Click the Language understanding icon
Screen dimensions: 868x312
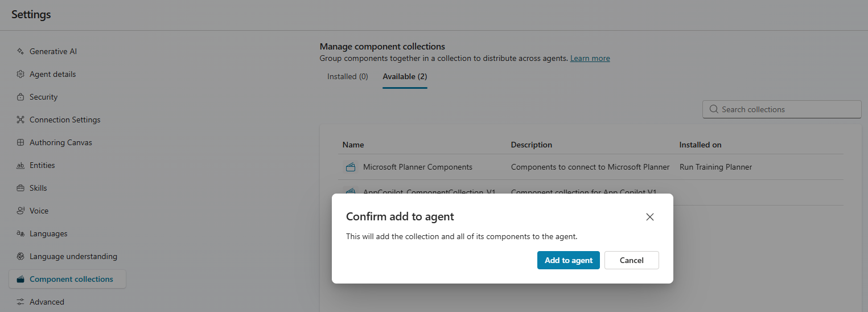click(x=20, y=256)
